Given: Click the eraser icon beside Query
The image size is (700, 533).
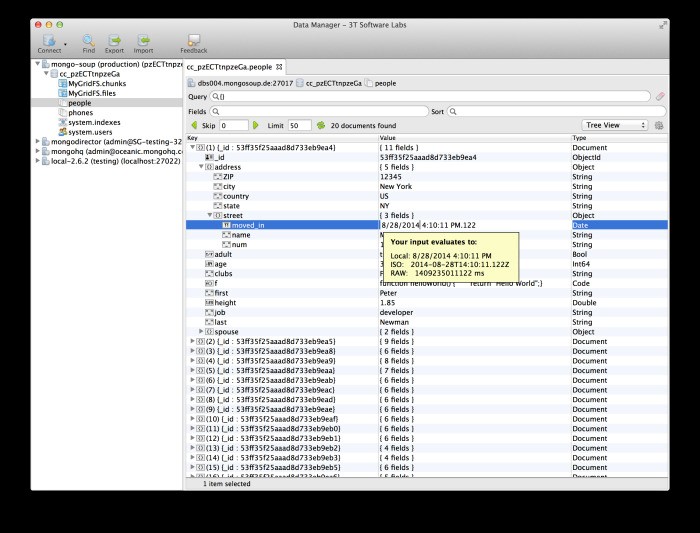Looking at the screenshot, I should click(660, 96).
